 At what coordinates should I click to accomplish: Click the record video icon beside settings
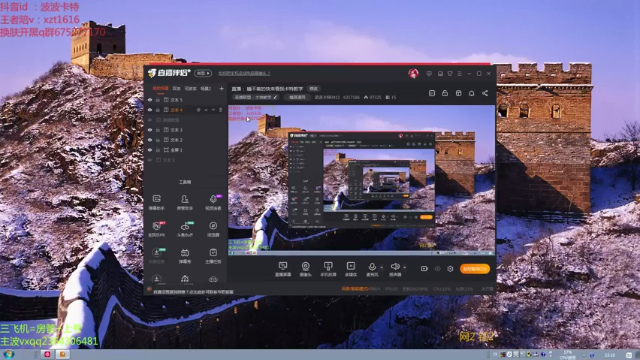pos(424,269)
